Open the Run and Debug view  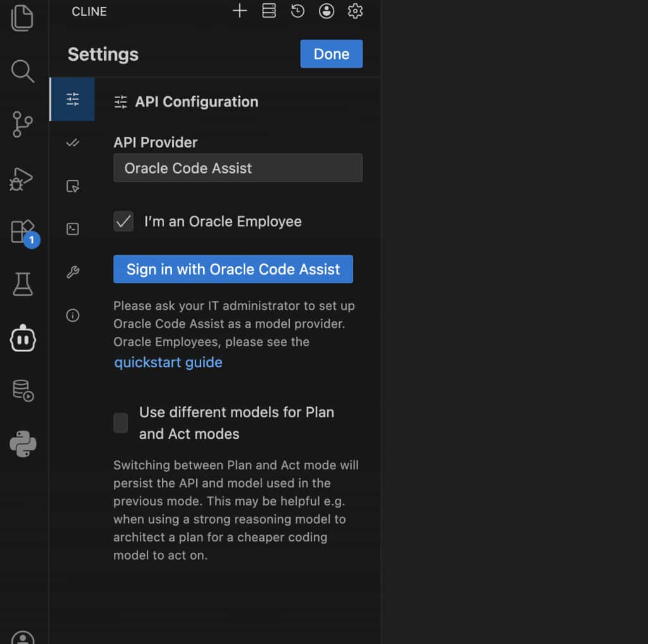click(x=22, y=179)
